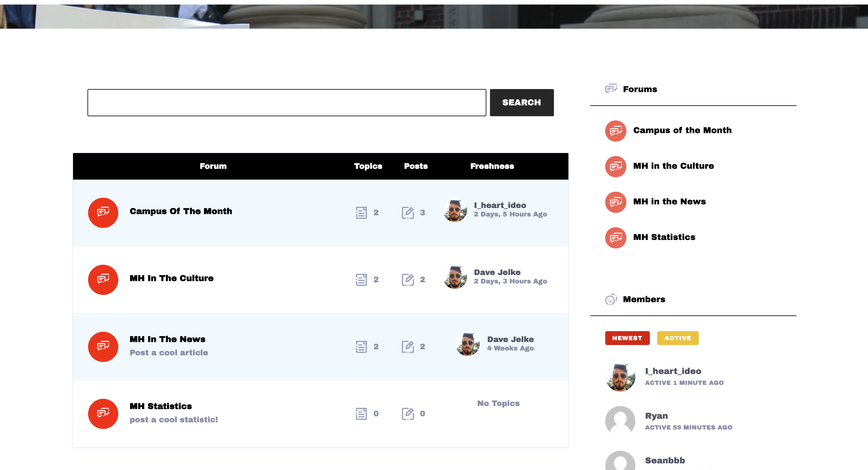Viewport: 868px width, 470px height.
Task: Click posts pencil icon in MH In The Culture row
Action: tap(408, 280)
